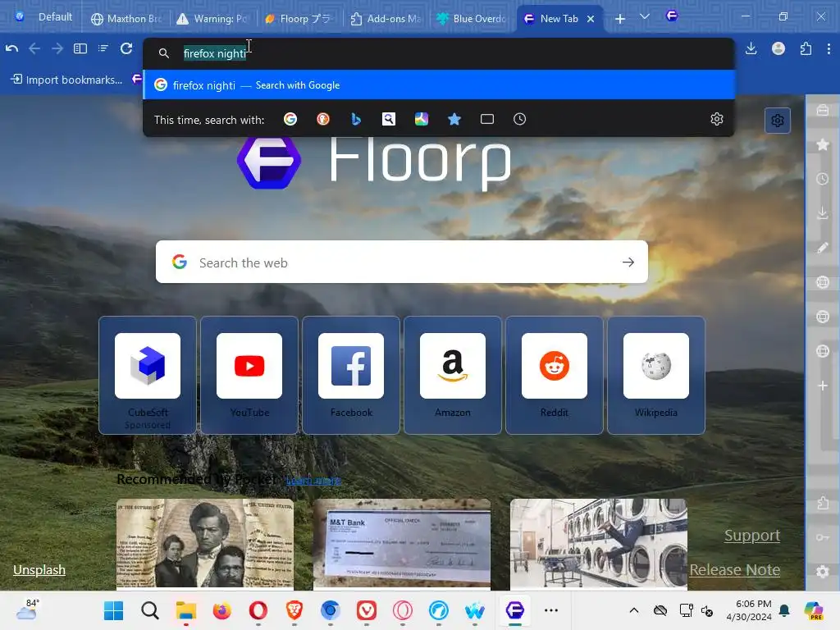Open sidebar settings gear at bottom
Screen dimensions: 840x630
[x=822, y=572]
